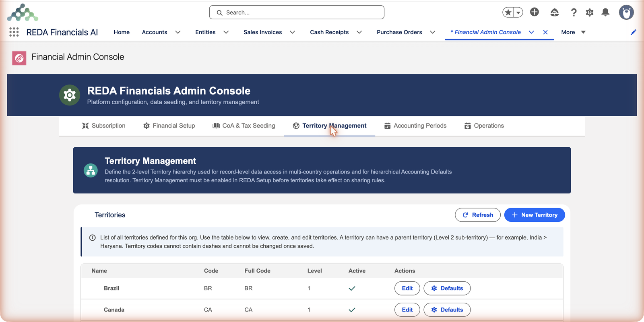644x322 pixels.
Task: Select the Financial Setup tab
Action: 169,126
